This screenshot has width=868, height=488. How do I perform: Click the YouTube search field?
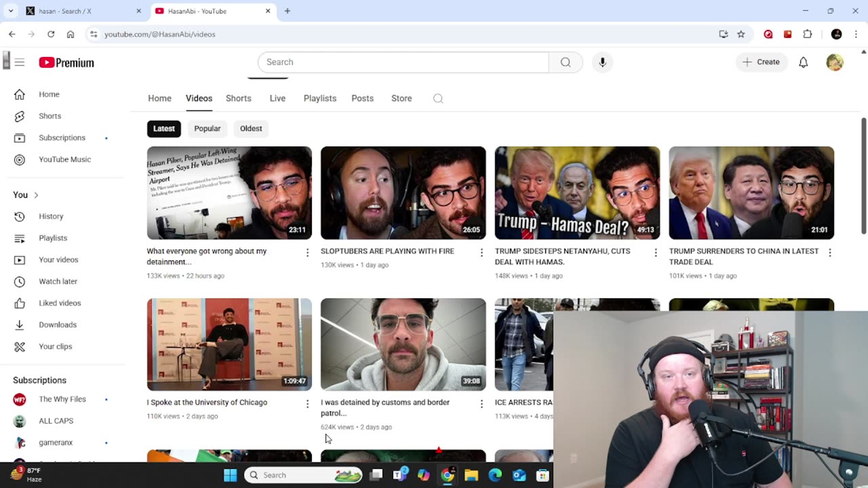[x=403, y=62]
